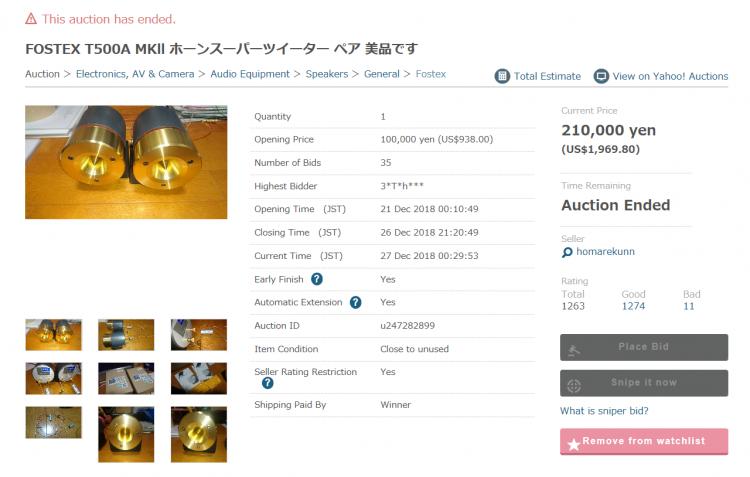Viewport: 750px width, 477px height.
Task: Click the View on Yahoo! Auctions monitor icon
Action: tap(601, 76)
